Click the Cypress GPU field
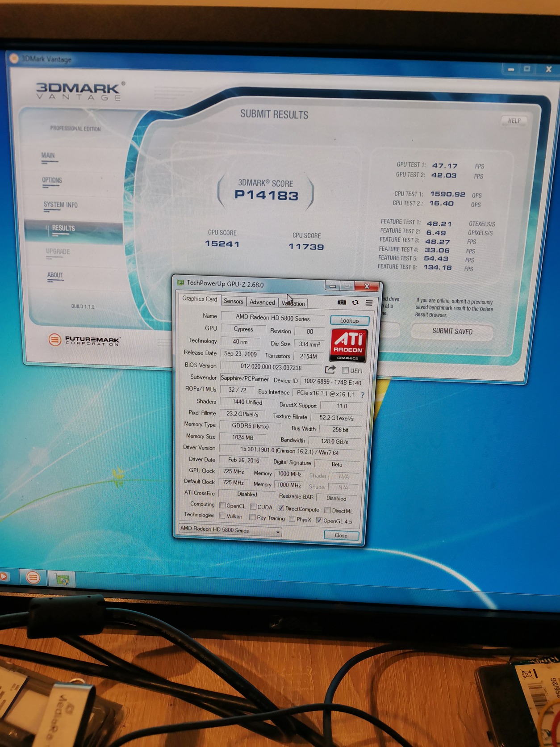The height and width of the screenshot is (747, 560). 243,329
